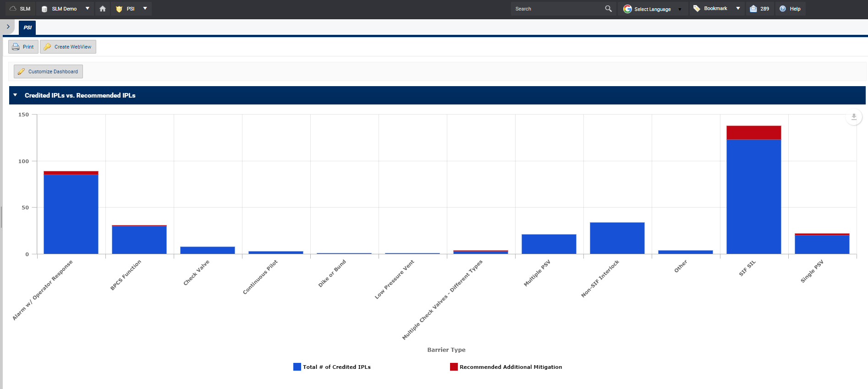The width and height of the screenshot is (868, 389).
Task: Collapse the Credited IPLs vs. Recommended IPLs panel
Action: pyautogui.click(x=15, y=95)
